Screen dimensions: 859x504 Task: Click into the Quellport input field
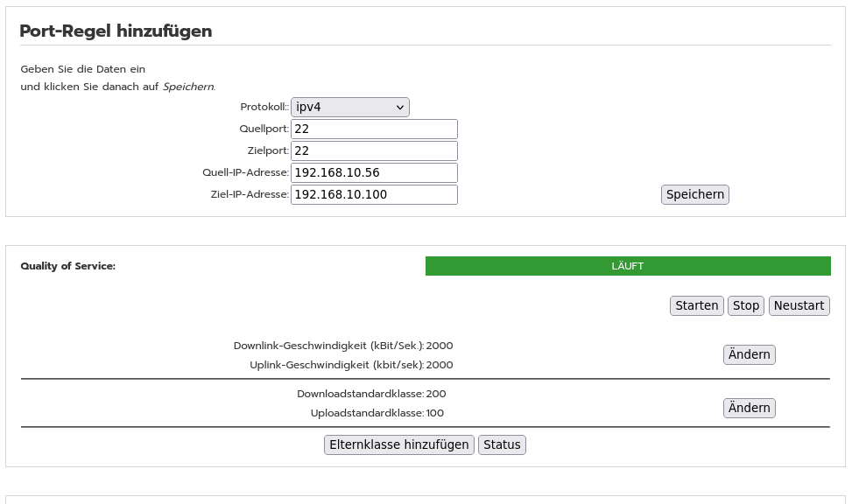(374, 129)
